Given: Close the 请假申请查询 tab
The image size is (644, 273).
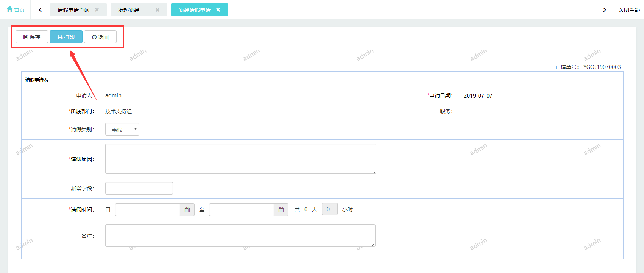Looking at the screenshot, I should [x=97, y=10].
